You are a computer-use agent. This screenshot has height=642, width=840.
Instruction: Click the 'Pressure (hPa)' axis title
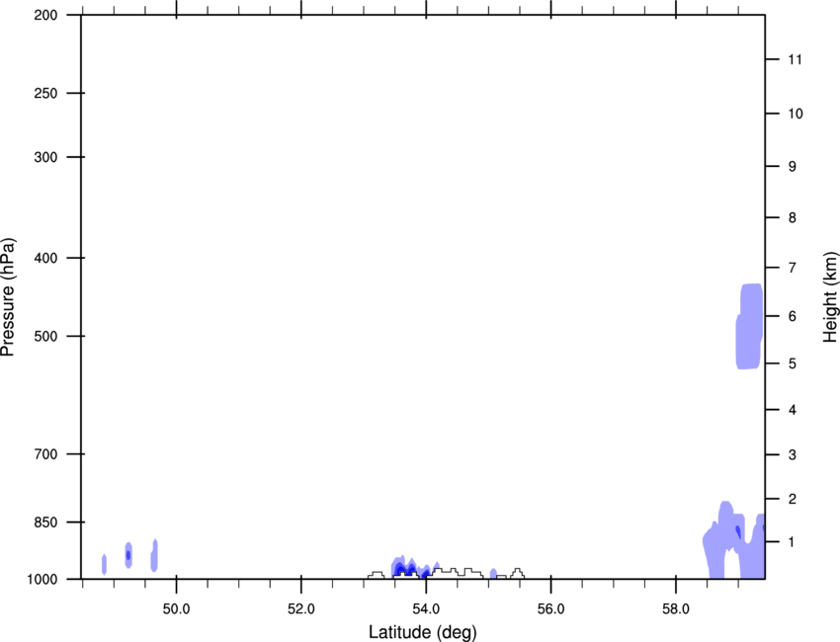(8, 297)
